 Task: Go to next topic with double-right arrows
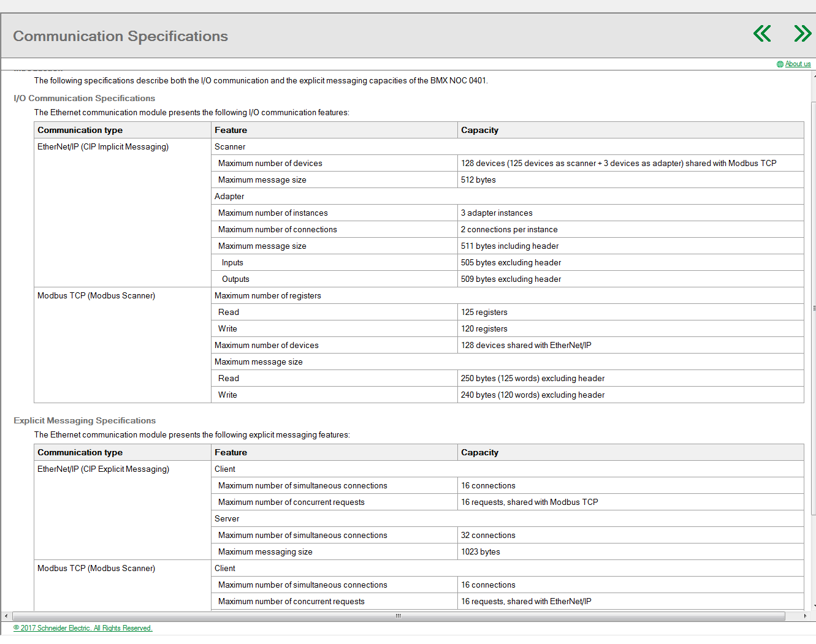[802, 34]
